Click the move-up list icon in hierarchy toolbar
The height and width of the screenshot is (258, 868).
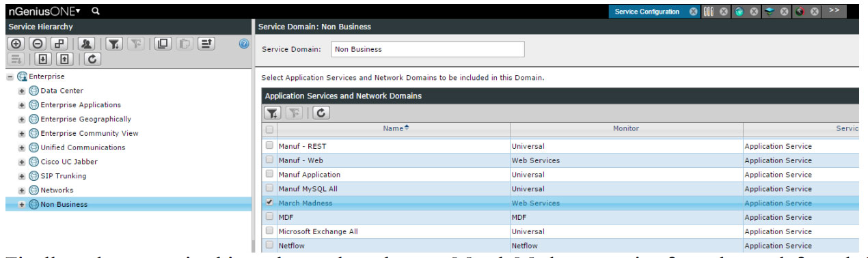pyautogui.click(x=206, y=44)
